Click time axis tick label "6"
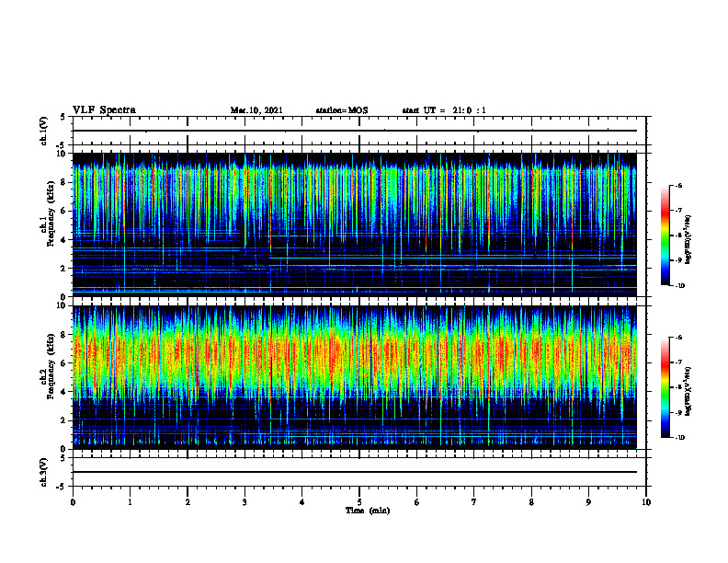Screen dimensions: 728x563 417,502
